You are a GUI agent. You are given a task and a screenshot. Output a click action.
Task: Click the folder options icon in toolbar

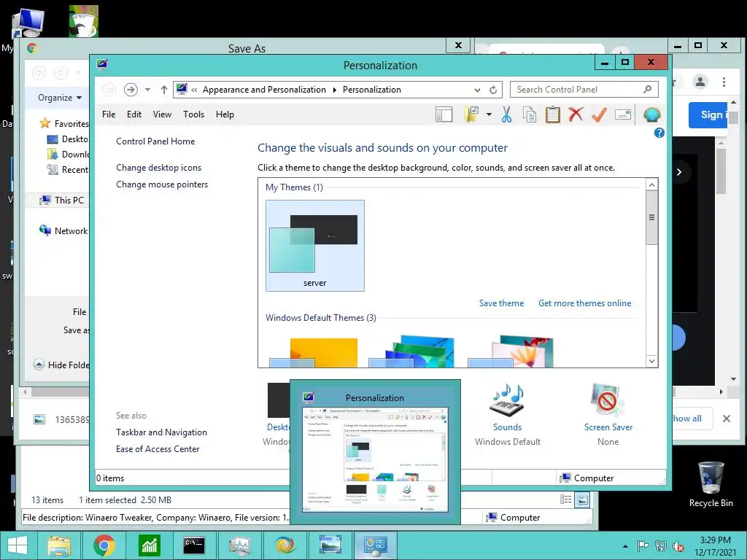pyautogui.click(x=471, y=114)
